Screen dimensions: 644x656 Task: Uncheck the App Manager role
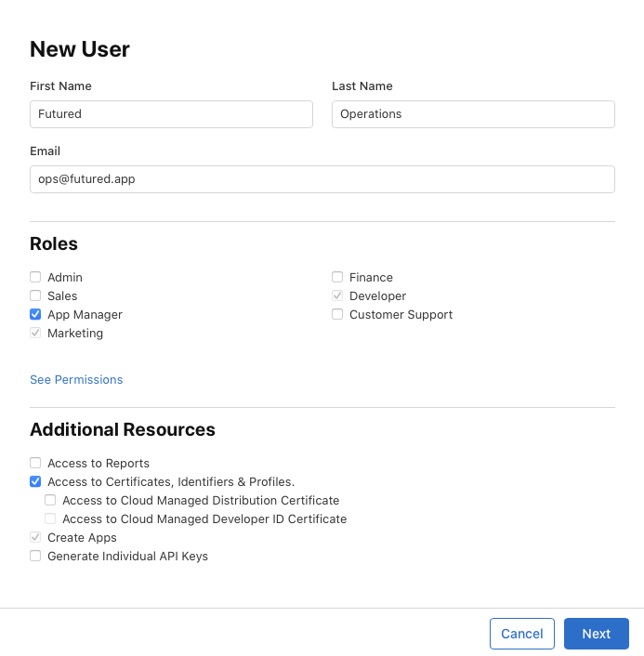pos(35,314)
